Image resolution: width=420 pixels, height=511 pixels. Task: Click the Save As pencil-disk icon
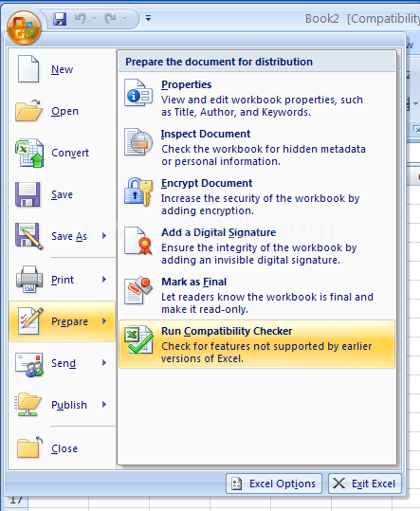[x=28, y=236]
